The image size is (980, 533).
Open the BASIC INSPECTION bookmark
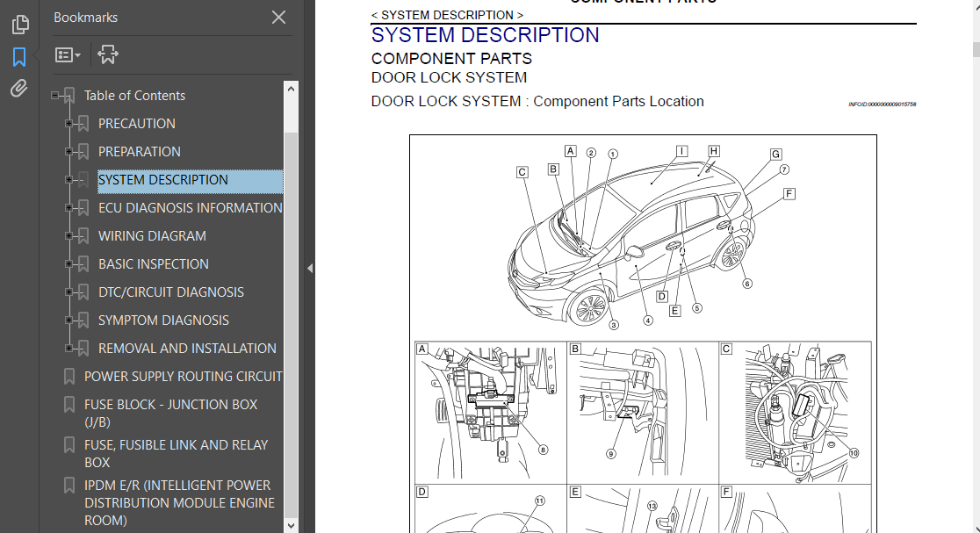153,264
